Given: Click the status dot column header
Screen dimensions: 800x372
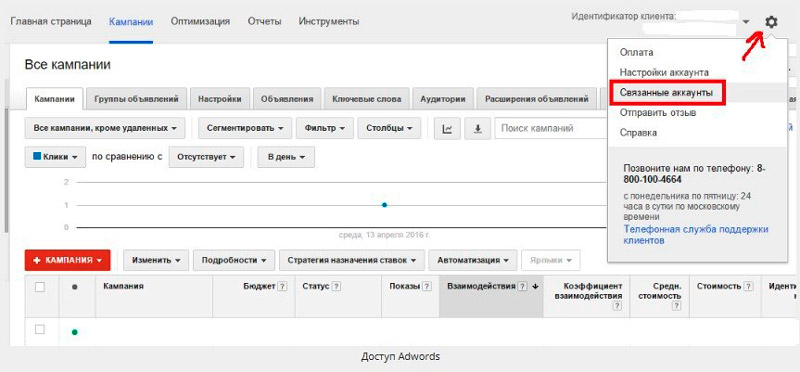Looking at the screenshot, I should pos(75,287).
